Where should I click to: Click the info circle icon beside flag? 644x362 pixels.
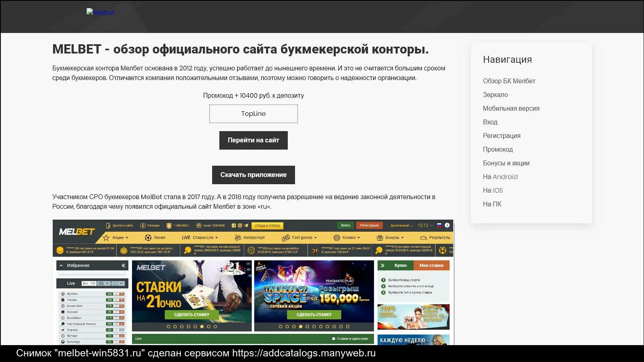[x=447, y=225]
